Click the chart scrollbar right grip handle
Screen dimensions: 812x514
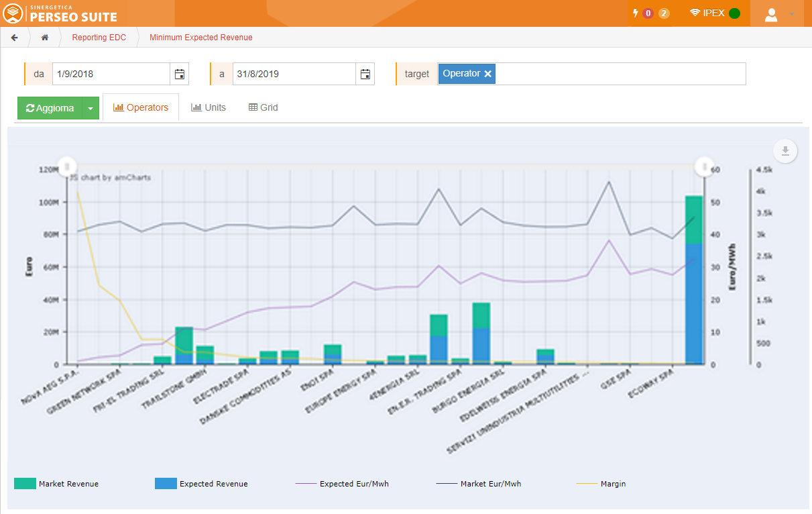point(704,166)
